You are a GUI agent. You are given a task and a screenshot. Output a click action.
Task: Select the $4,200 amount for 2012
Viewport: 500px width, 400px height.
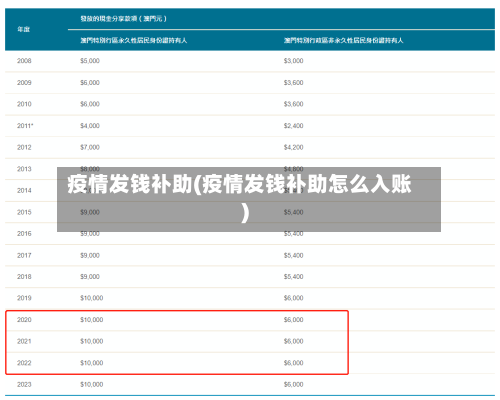click(x=294, y=147)
